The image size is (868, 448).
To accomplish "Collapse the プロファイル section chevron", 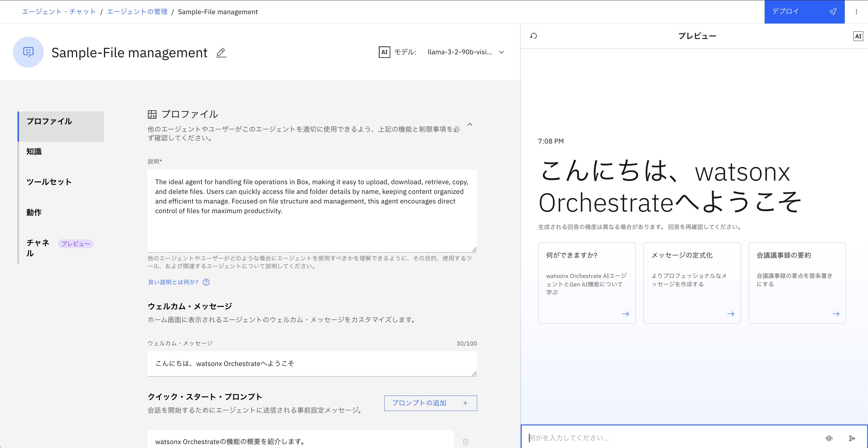I will click(x=470, y=125).
